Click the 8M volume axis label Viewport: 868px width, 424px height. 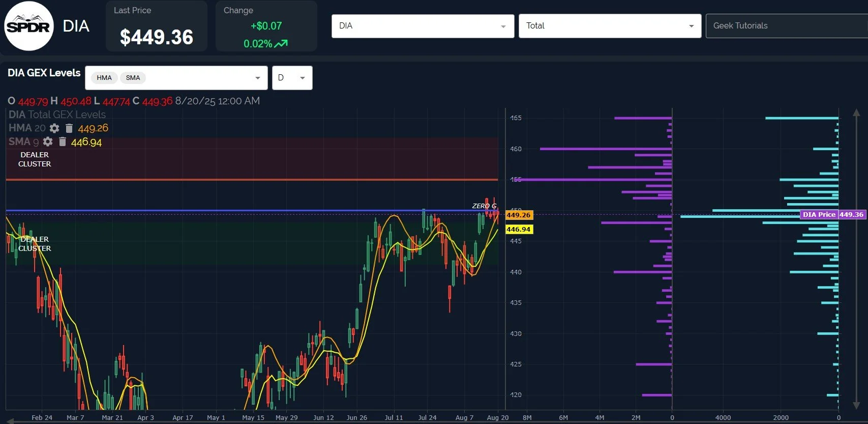[x=527, y=417]
